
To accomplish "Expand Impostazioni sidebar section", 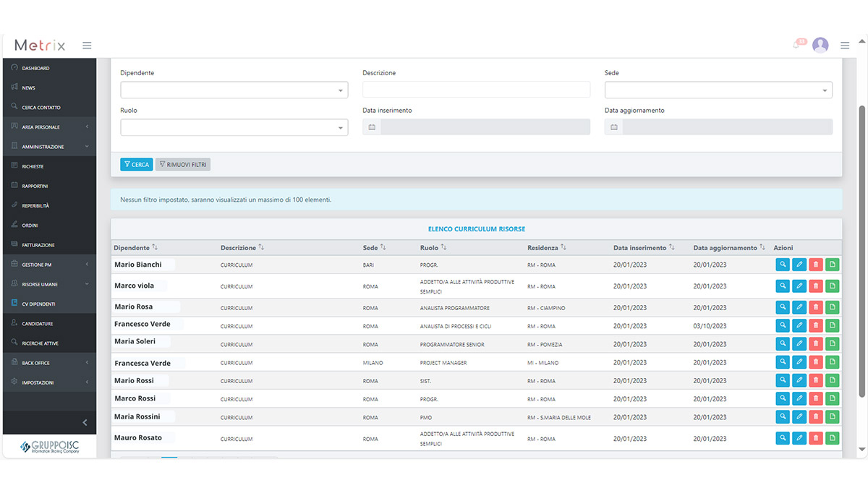I will [49, 382].
